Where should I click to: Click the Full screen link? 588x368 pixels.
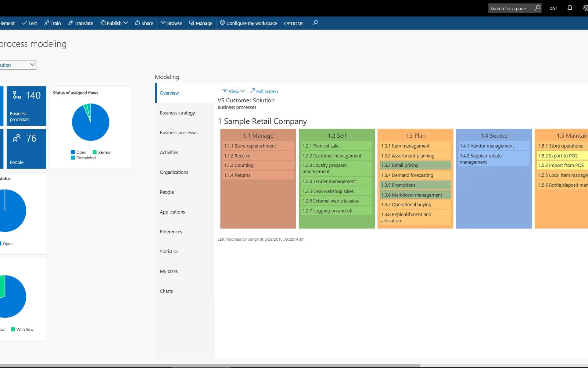[264, 91]
